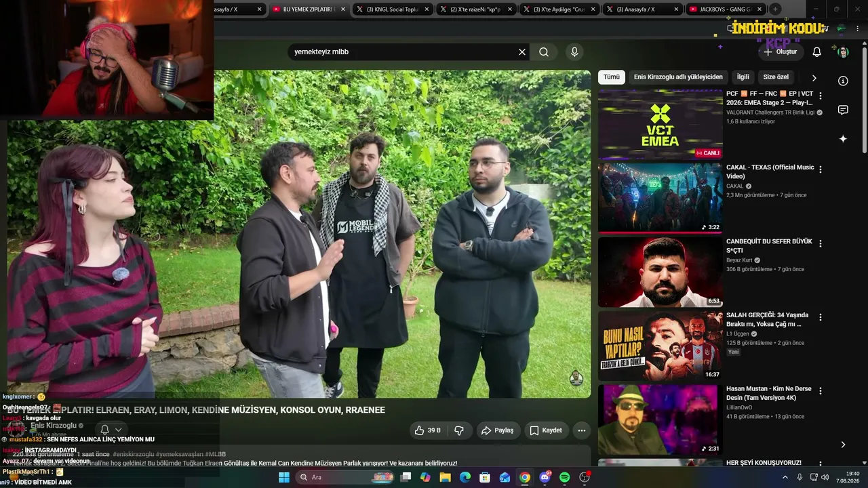Open Windows Start menu
The height and width of the screenshot is (488, 868).
[x=283, y=477]
